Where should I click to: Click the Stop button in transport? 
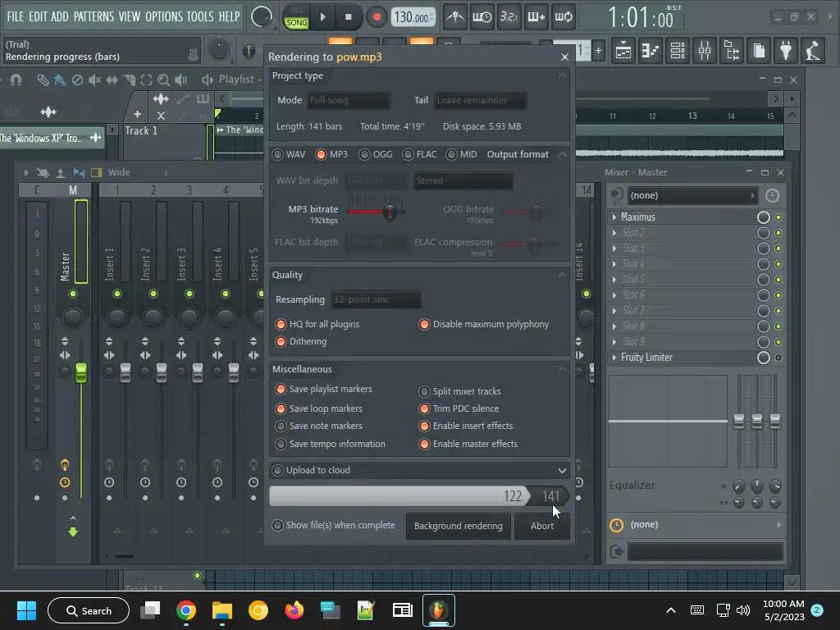(x=348, y=17)
